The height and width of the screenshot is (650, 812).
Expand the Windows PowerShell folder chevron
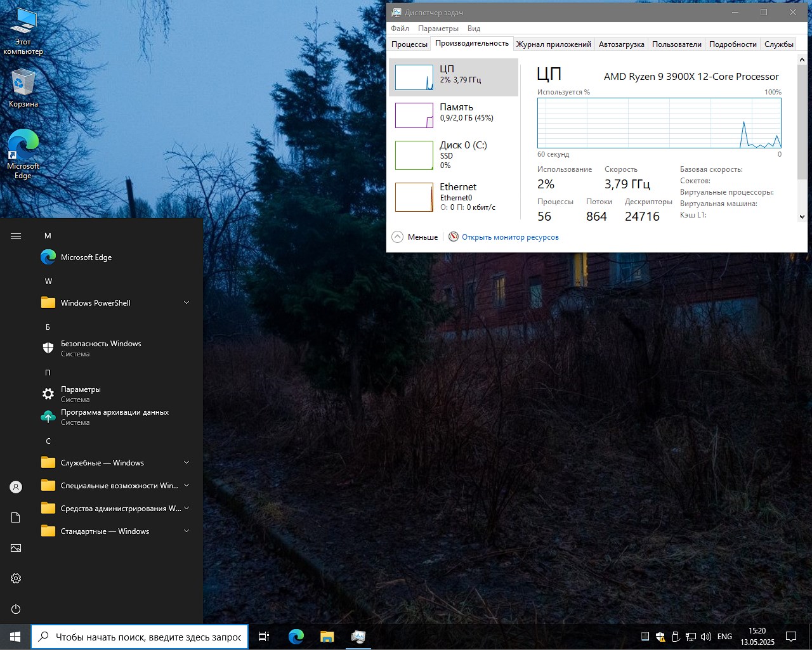(187, 303)
